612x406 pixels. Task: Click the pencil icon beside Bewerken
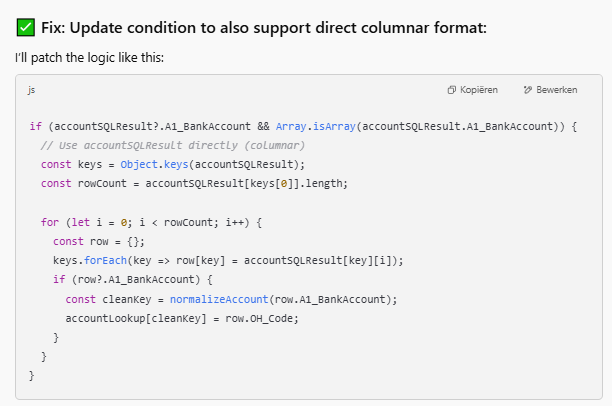[528, 90]
